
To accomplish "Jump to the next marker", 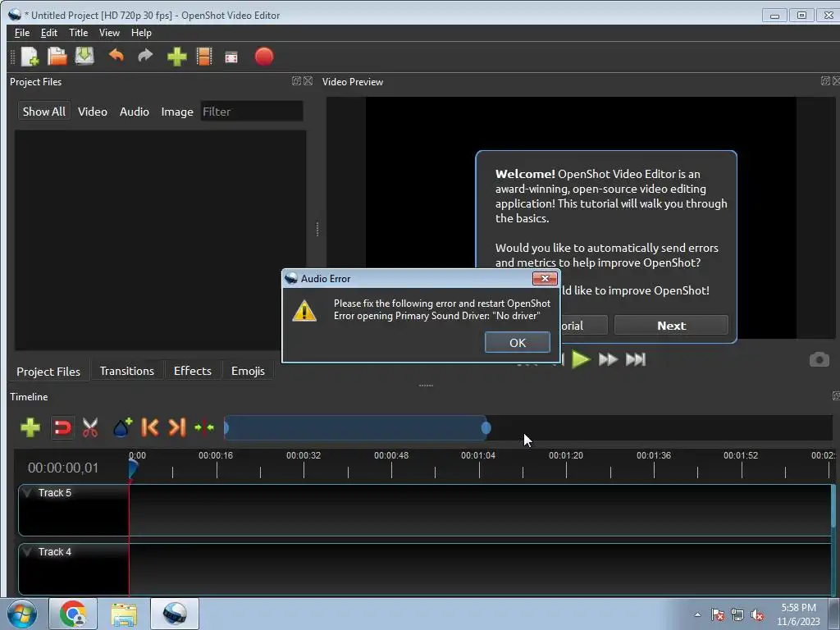I will (177, 427).
